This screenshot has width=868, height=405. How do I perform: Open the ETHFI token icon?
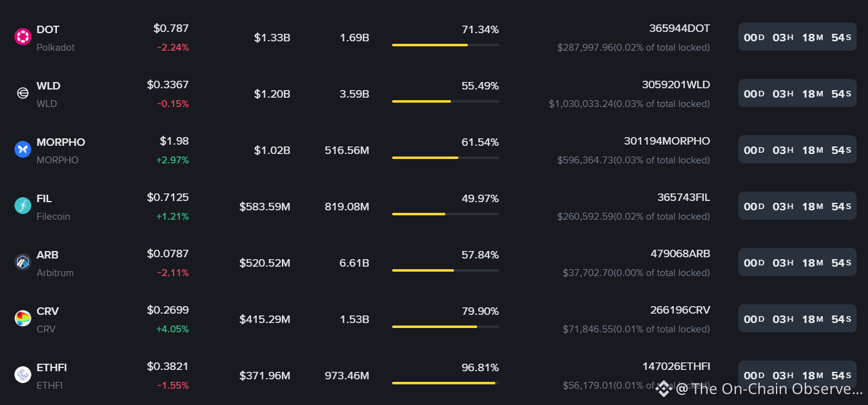(23, 375)
